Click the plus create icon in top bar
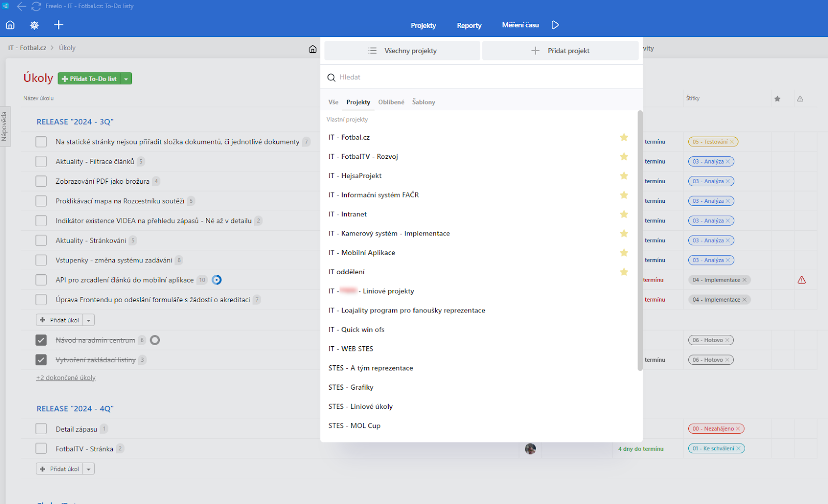828x504 pixels. (58, 25)
